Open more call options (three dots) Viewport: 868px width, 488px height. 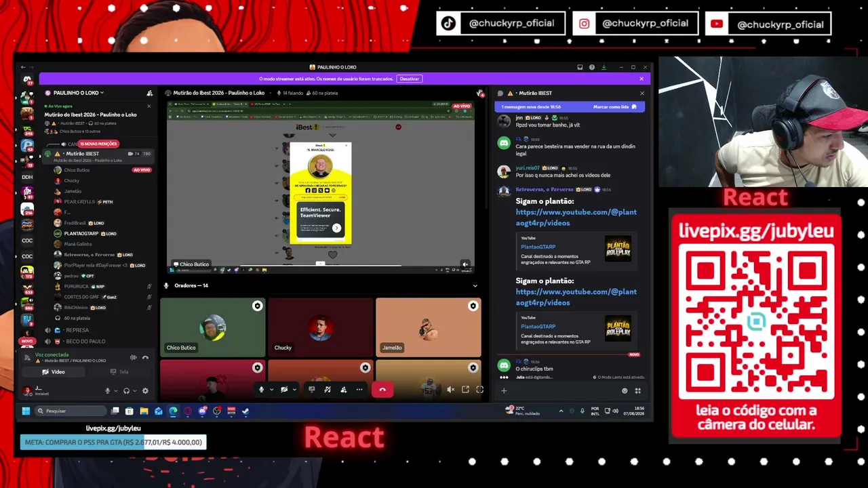pyautogui.click(x=359, y=389)
